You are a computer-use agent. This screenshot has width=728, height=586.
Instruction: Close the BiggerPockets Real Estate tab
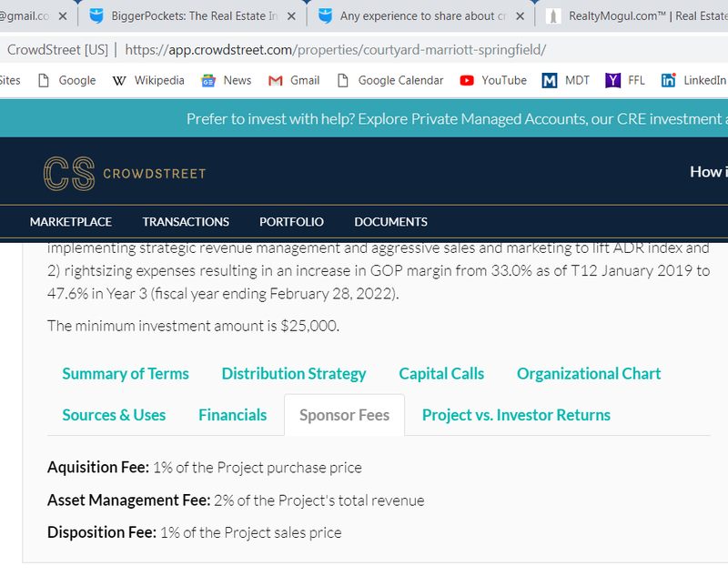(291, 16)
